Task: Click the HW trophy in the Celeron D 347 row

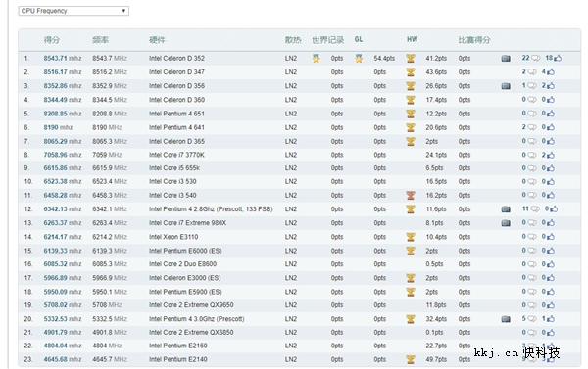Action: [411, 72]
